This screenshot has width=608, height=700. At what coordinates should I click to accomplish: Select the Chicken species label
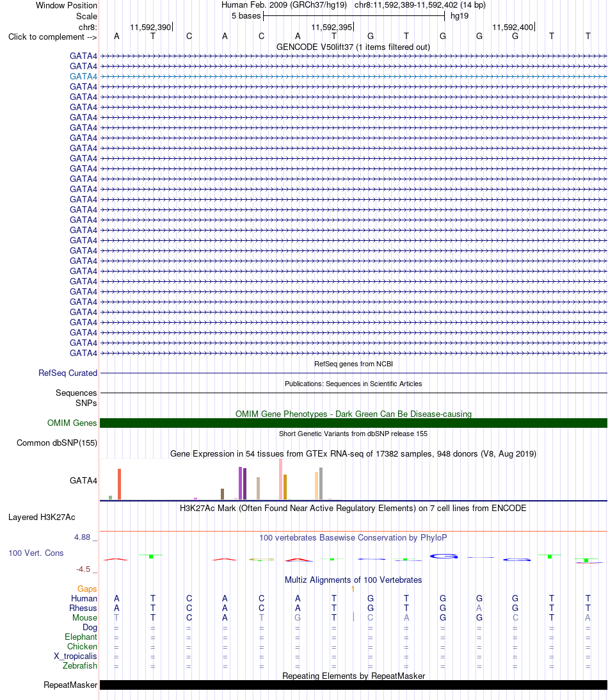82,646
